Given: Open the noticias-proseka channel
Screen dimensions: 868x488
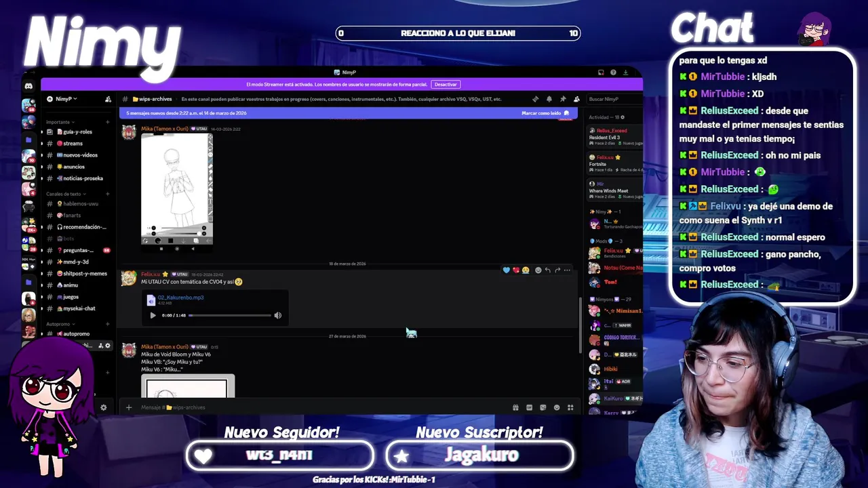Looking at the screenshot, I should click(x=78, y=178).
